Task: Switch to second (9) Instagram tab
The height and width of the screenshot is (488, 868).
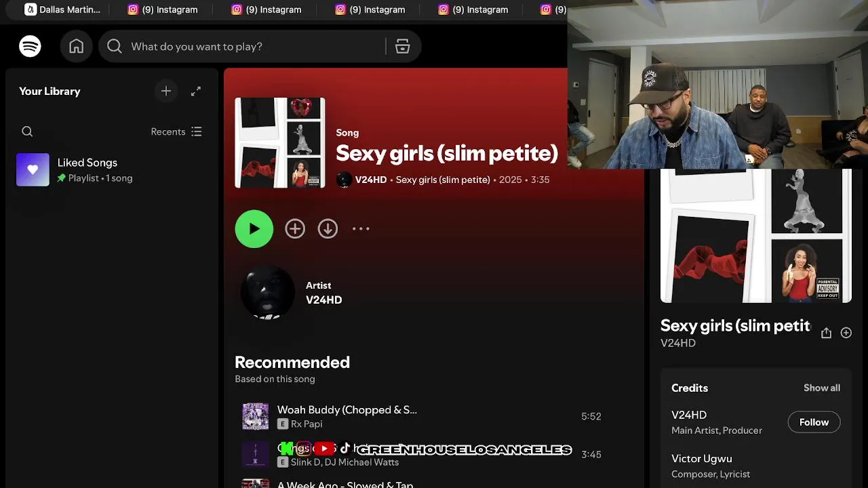Action: [x=267, y=9]
